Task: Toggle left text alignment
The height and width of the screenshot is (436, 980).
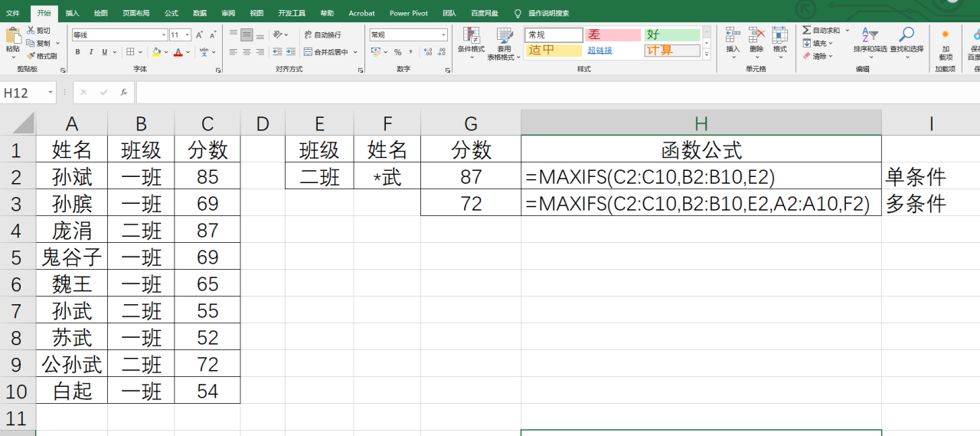Action: [x=234, y=52]
